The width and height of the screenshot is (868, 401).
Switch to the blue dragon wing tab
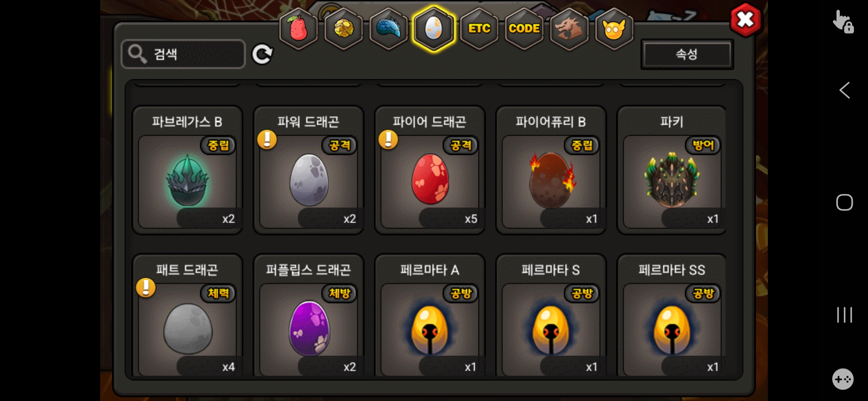coord(388,29)
